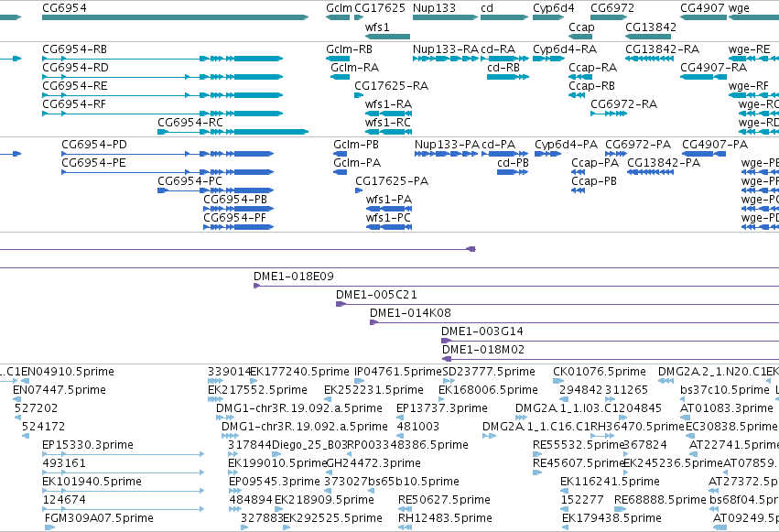Select transcript CG17625-RA
Screen dimensions: 779x532
point(391,86)
